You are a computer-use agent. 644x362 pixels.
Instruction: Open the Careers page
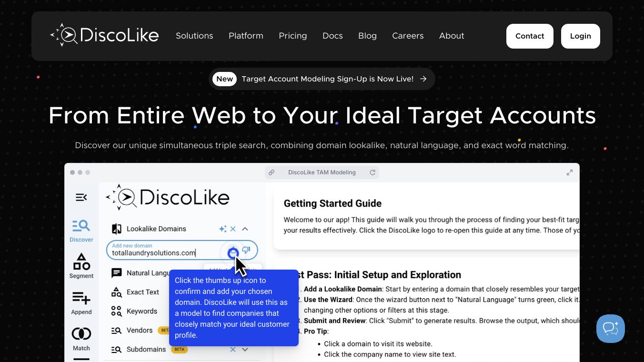tap(408, 36)
